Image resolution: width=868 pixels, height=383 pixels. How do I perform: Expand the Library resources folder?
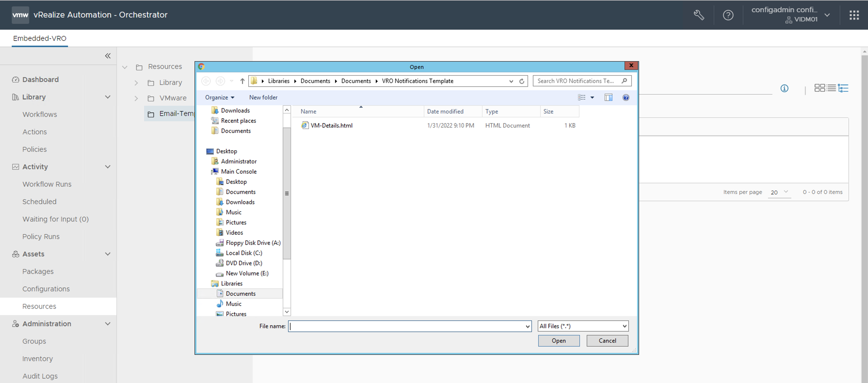point(136,83)
